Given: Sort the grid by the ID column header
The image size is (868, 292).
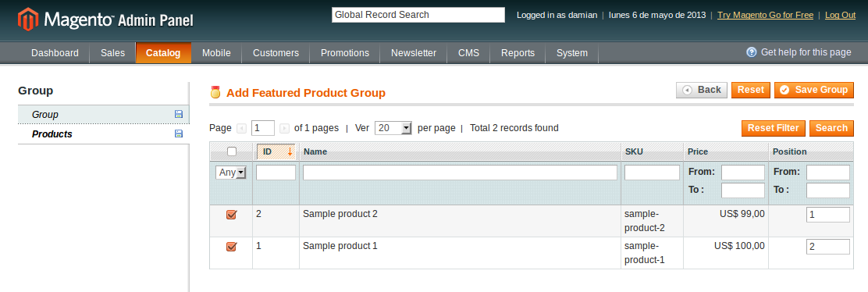Looking at the screenshot, I should [276, 151].
